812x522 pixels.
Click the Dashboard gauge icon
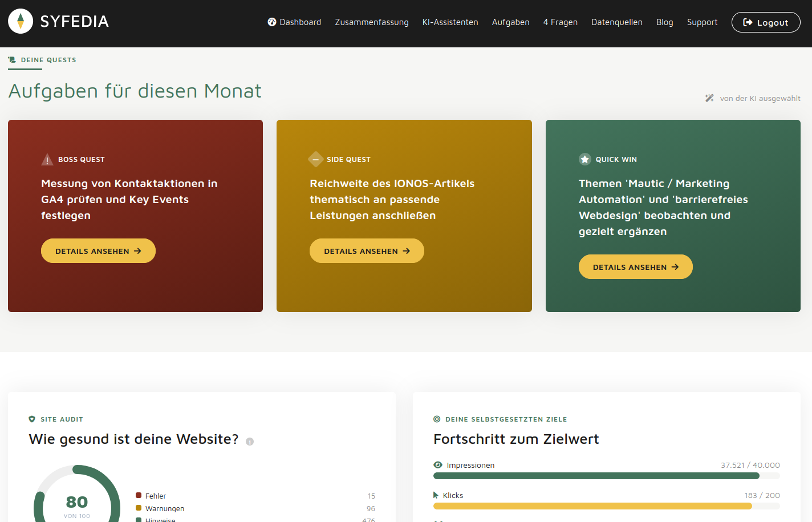point(272,22)
